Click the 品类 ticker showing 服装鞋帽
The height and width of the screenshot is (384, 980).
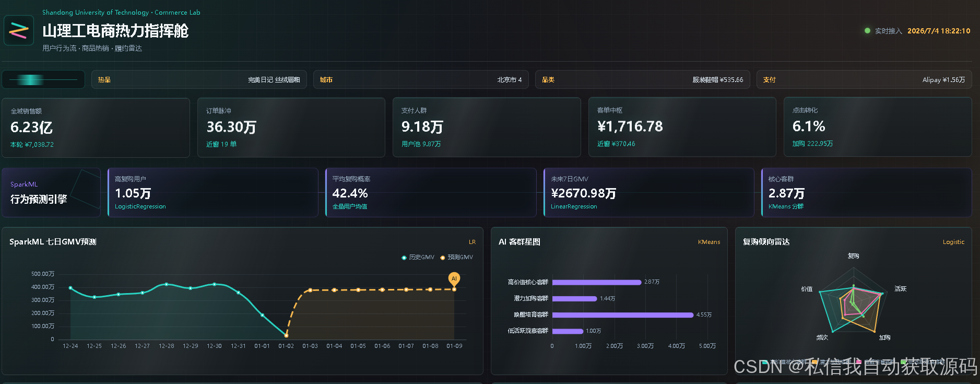pos(643,79)
